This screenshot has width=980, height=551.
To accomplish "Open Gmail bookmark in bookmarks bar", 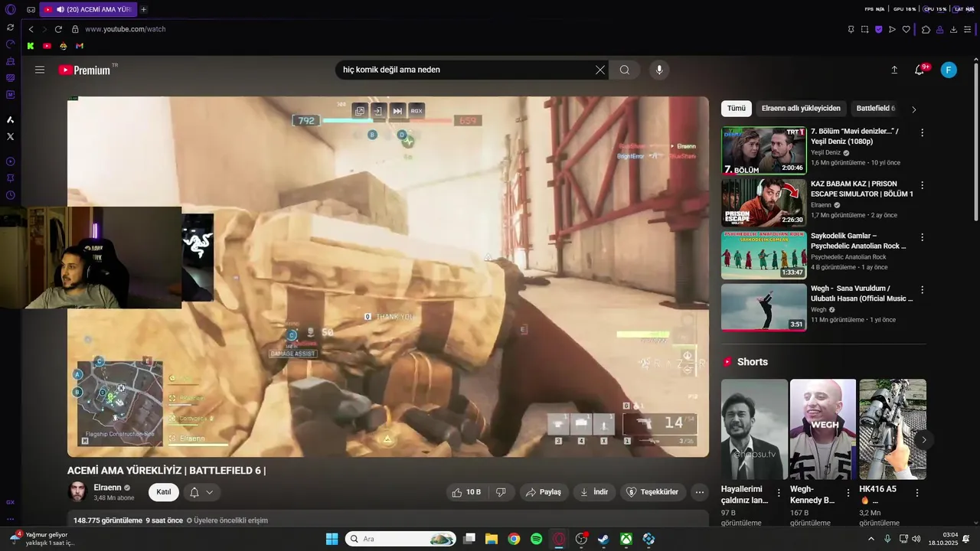I will [80, 46].
